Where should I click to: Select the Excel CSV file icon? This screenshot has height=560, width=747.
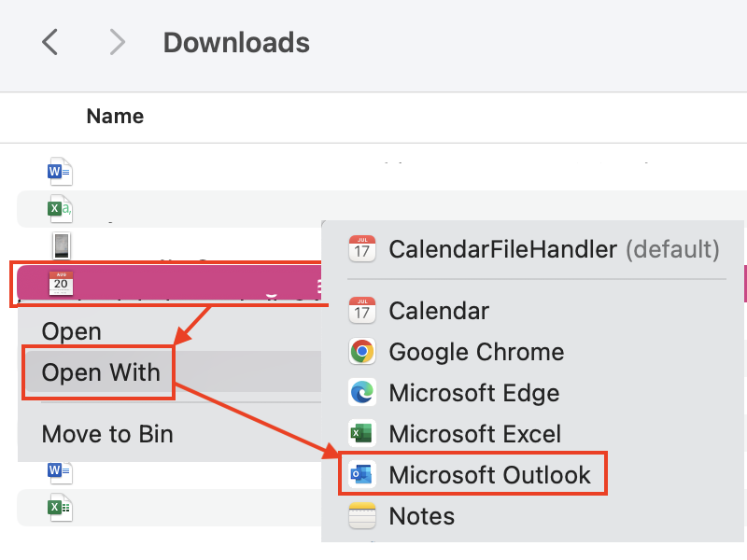pos(60,208)
